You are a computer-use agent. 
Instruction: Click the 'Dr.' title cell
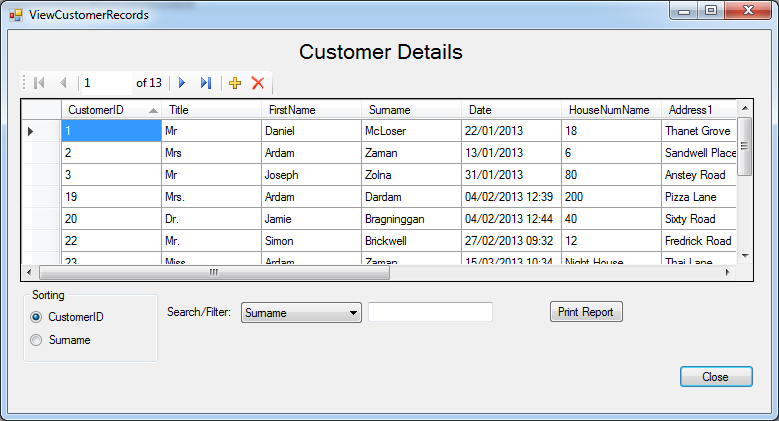[211, 219]
